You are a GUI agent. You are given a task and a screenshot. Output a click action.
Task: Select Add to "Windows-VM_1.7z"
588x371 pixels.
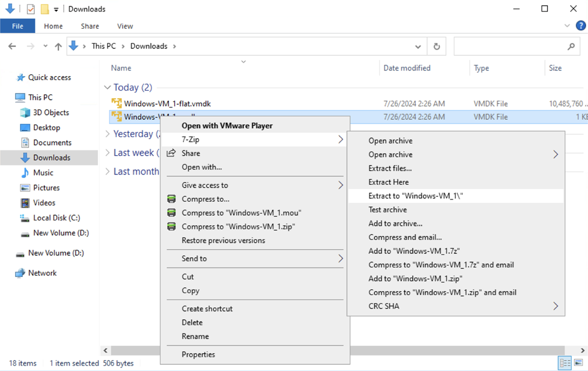456,251
